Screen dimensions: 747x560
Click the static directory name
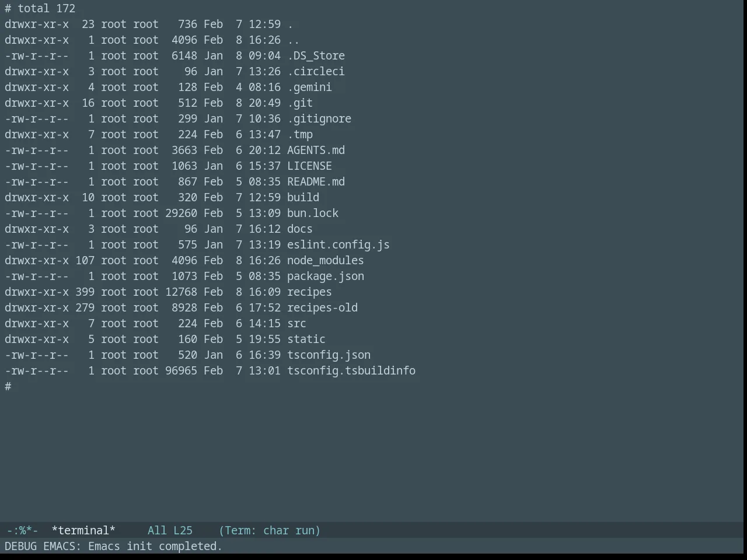[x=306, y=339]
